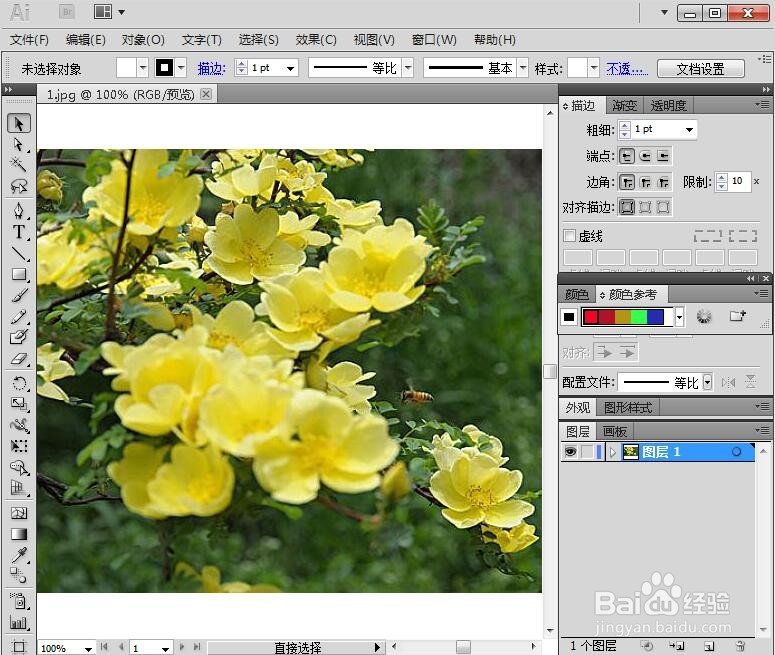This screenshot has height=655, width=775.
Task: Open stroke weight 1 pt dropdown in control bar
Action: (x=291, y=68)
